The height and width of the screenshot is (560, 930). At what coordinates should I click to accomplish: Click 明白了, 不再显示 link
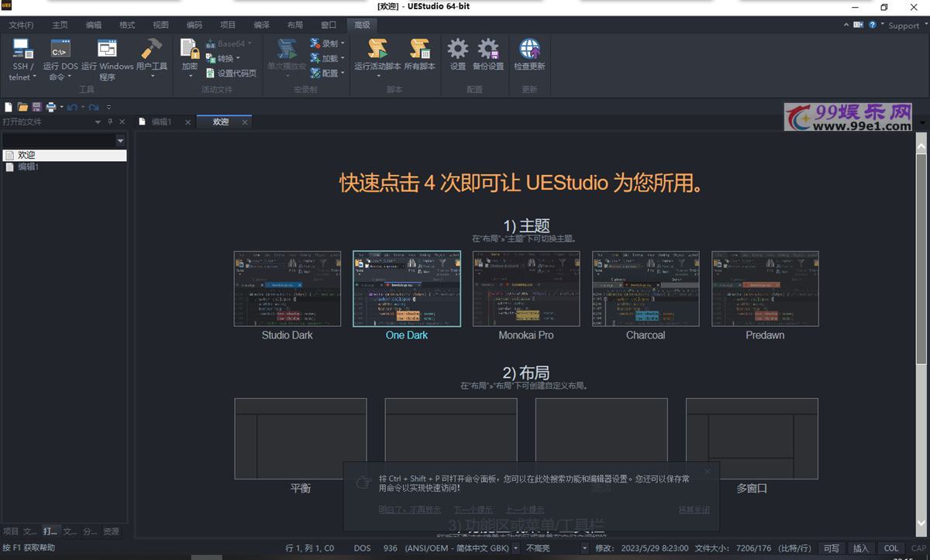coord(410,510)
